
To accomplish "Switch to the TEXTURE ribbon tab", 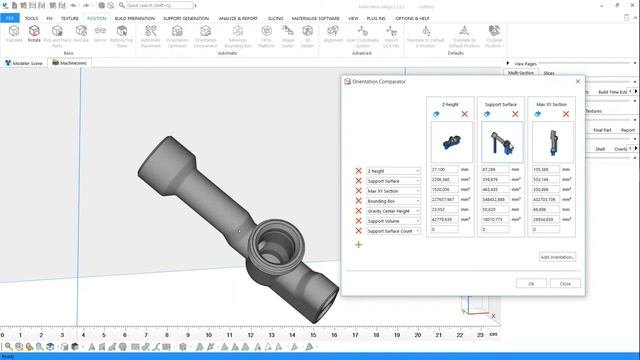I will pos(69,18).
